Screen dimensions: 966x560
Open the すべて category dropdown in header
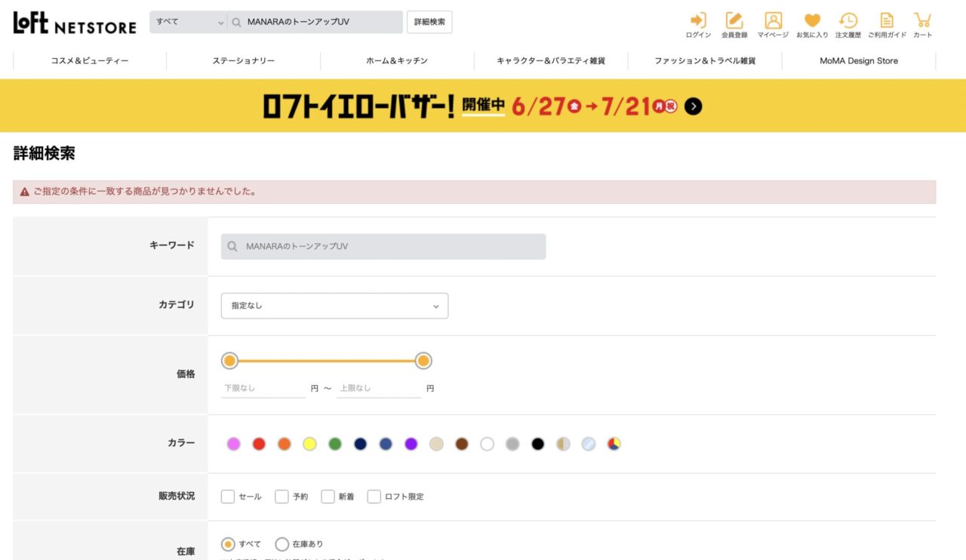click(x=189, y=23)
